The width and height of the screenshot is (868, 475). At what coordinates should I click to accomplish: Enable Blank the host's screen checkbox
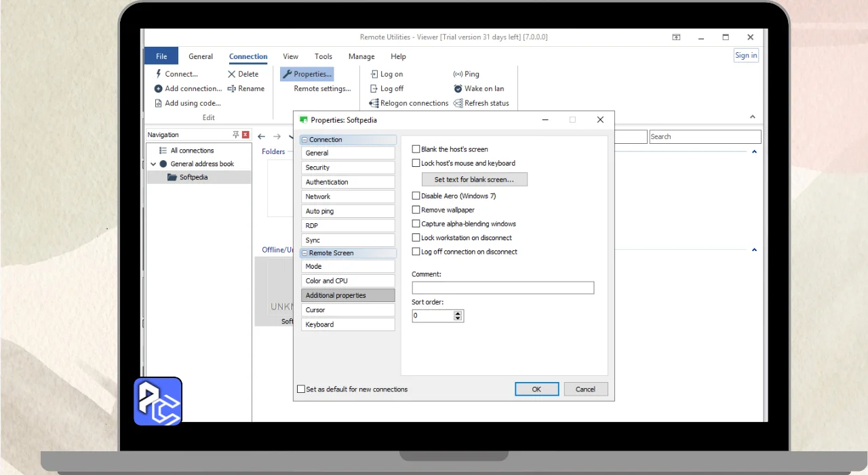pos(416,149)
